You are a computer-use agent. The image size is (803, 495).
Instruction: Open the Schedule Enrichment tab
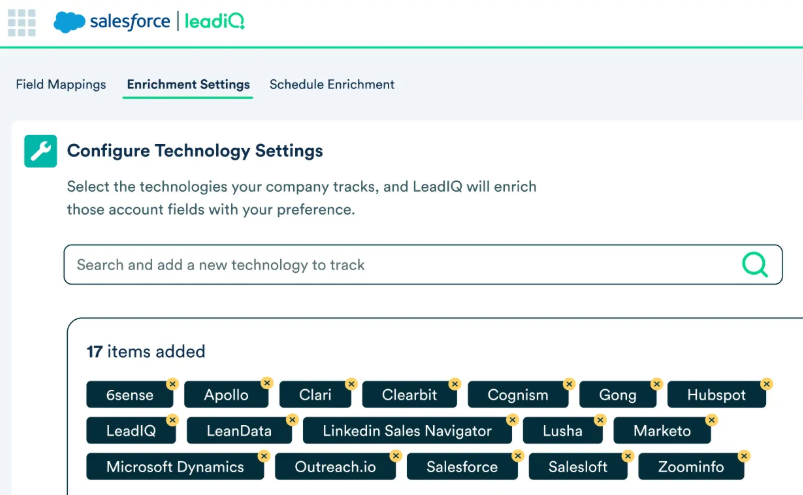(332, 84)
